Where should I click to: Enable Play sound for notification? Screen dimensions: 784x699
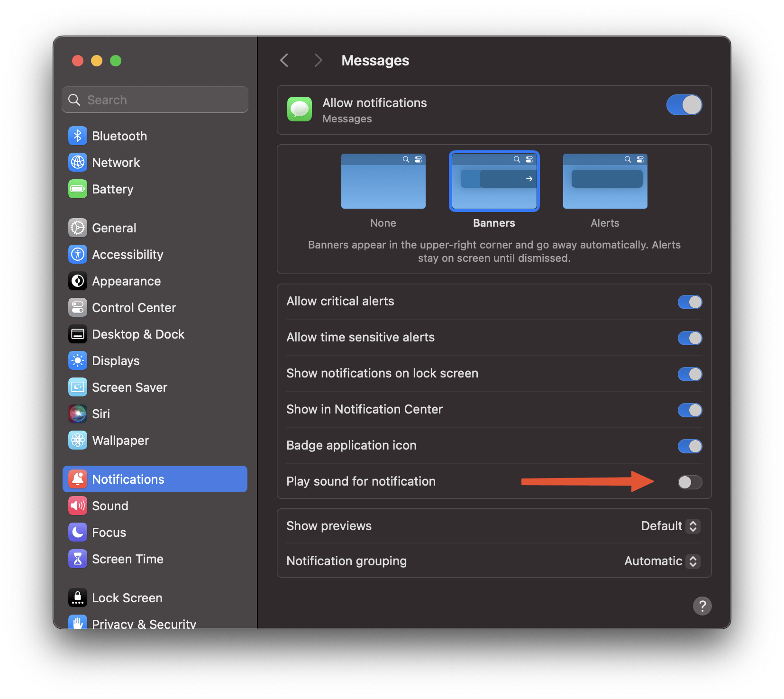tap(690, 482)
